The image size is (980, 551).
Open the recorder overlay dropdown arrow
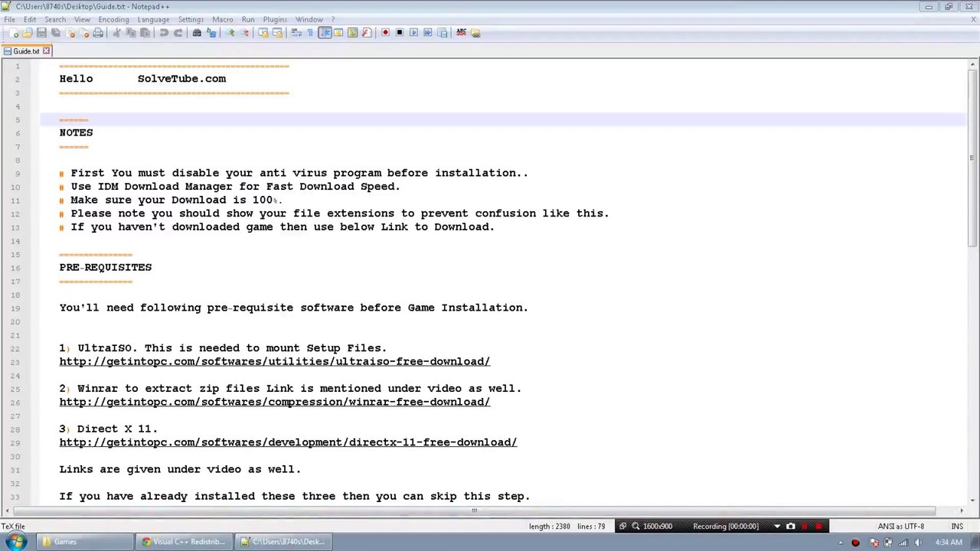pos(776,527)
